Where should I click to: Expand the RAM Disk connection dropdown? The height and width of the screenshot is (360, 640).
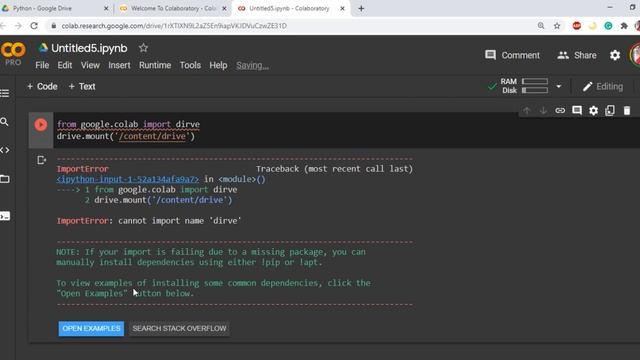[x=559, y=86]
